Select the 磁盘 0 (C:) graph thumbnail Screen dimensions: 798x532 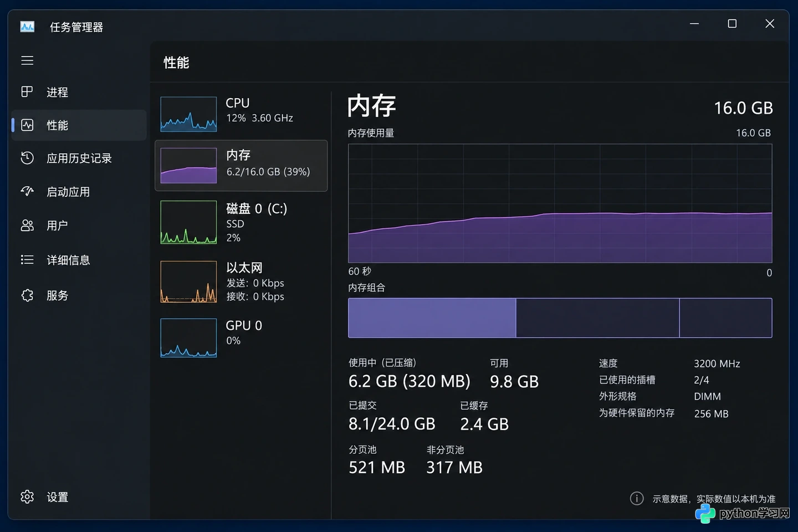coord(188,222)
